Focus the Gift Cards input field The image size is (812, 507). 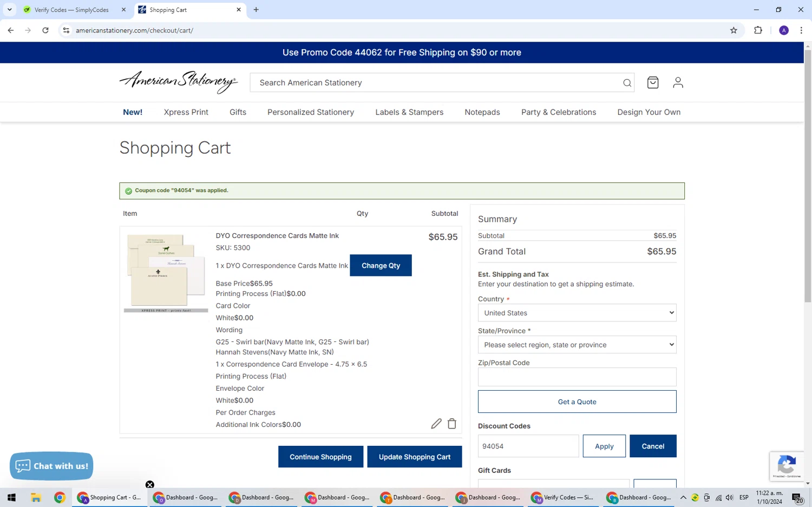click(x=553, y=483)
